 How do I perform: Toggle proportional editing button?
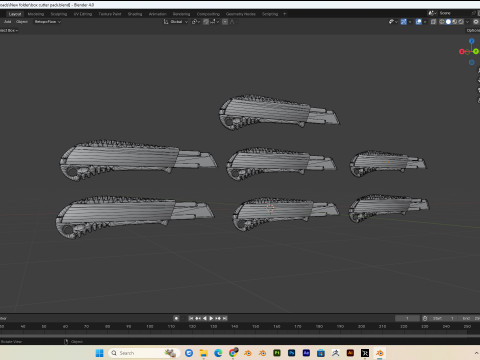tap(225, 22)
